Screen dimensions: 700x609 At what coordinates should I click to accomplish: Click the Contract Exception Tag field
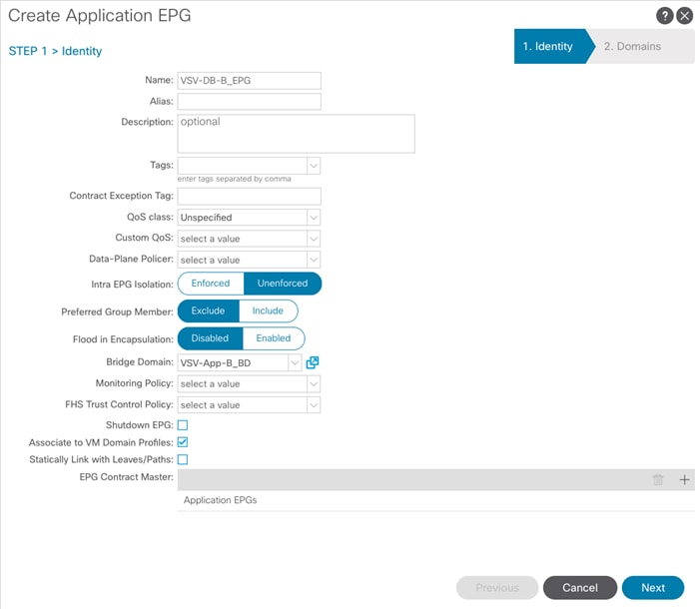(249, 197)
